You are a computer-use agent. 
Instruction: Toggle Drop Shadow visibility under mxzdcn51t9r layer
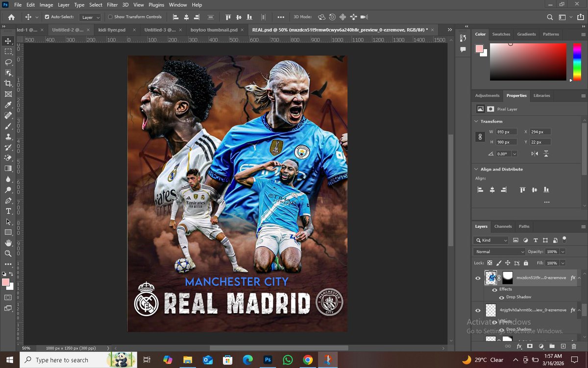(501, 297)
